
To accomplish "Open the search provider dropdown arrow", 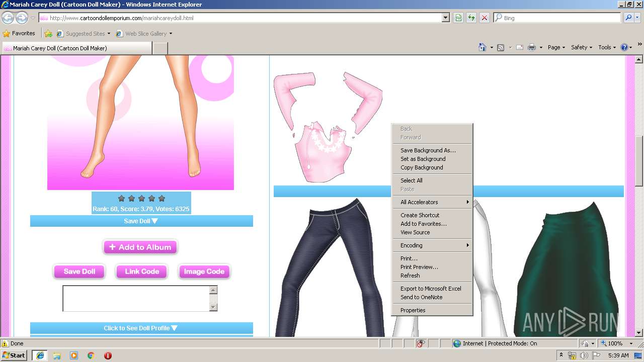I will coord(638,18).
